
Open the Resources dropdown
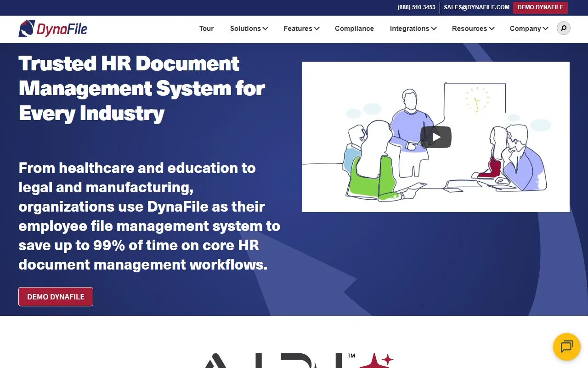(x=473, y=29)
